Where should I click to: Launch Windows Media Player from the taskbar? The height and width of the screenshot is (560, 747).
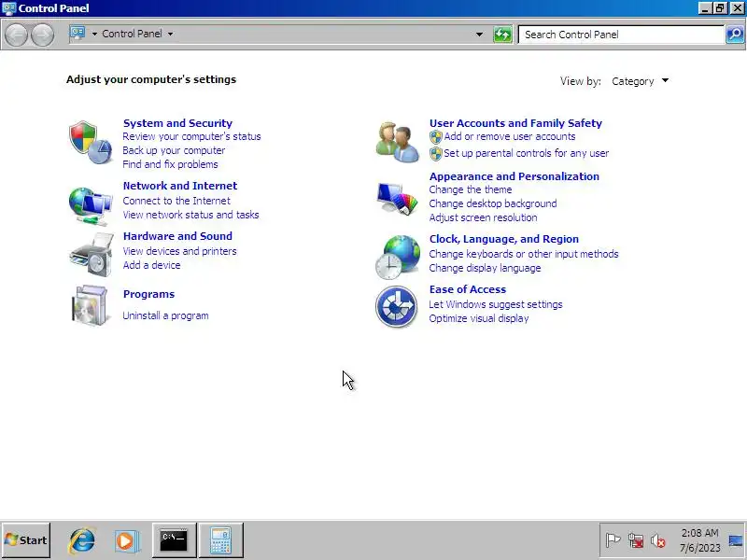click(127, 540)
